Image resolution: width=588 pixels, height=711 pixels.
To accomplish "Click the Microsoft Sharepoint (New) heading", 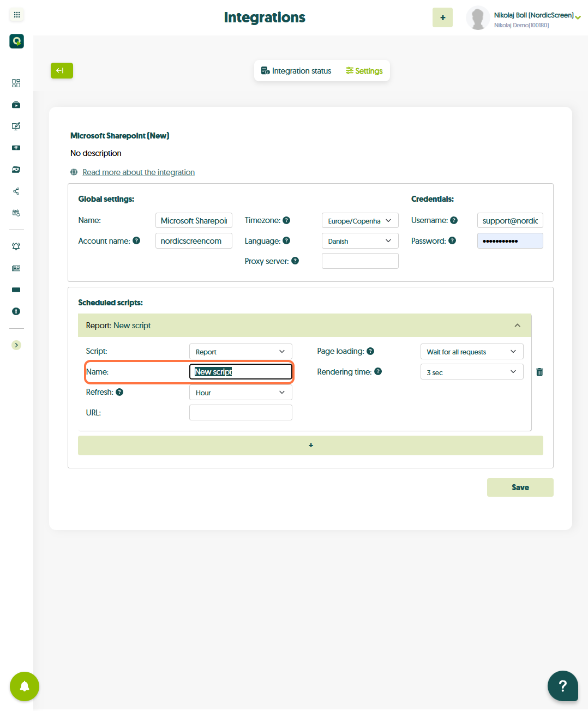I will pyautogui.click(x=120, y=136).
